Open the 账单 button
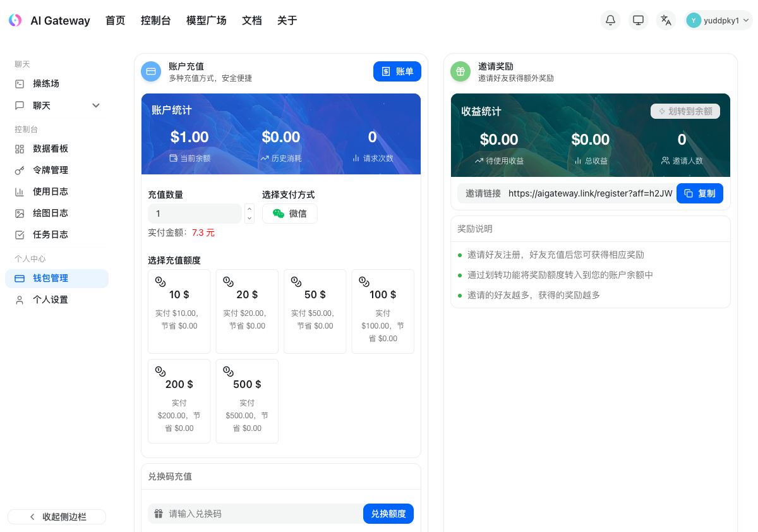758x532 pixels. point(397,71)
